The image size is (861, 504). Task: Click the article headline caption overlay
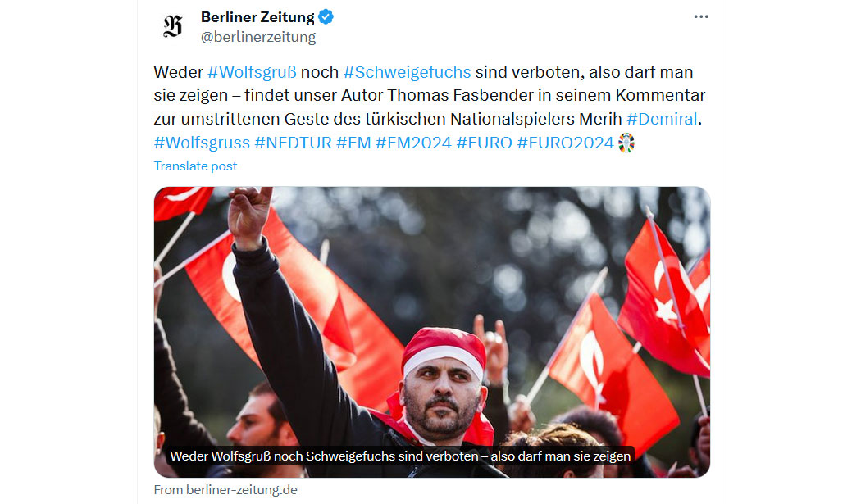pos(400,456)
